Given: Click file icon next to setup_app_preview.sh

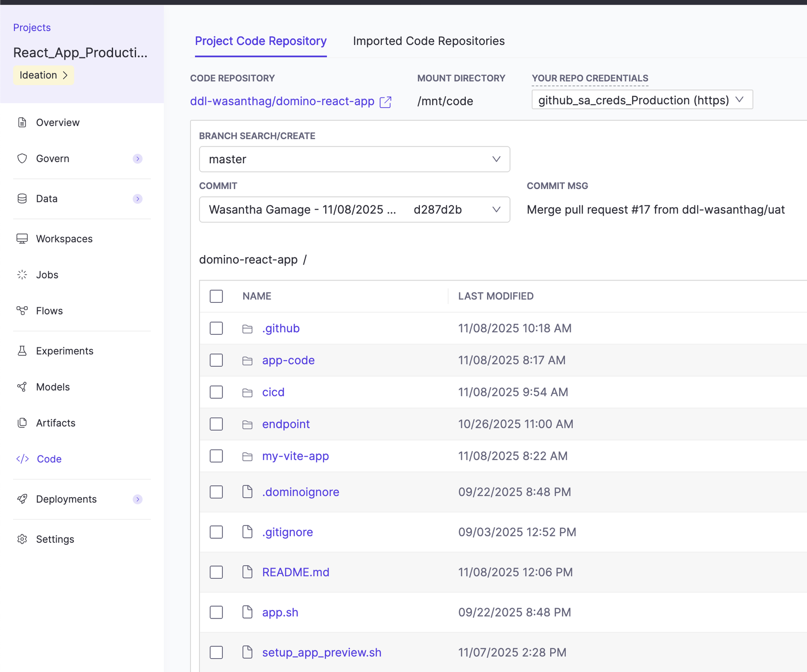Looking at the screenshot, I should point(248,652).
